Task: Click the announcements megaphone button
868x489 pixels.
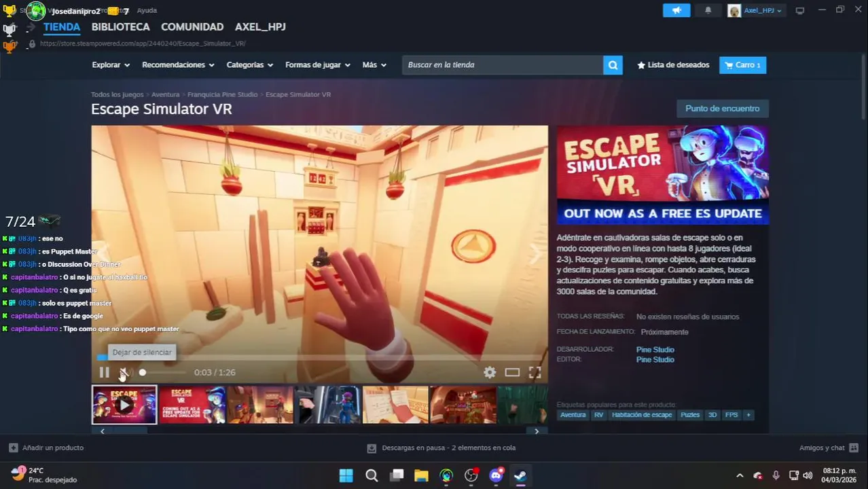Action: pos(676,10)
